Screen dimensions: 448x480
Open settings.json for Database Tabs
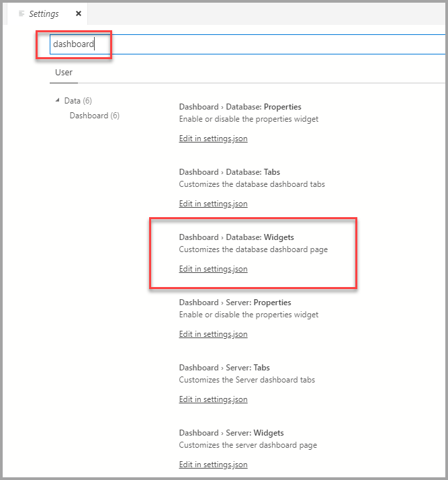[213, 204]
